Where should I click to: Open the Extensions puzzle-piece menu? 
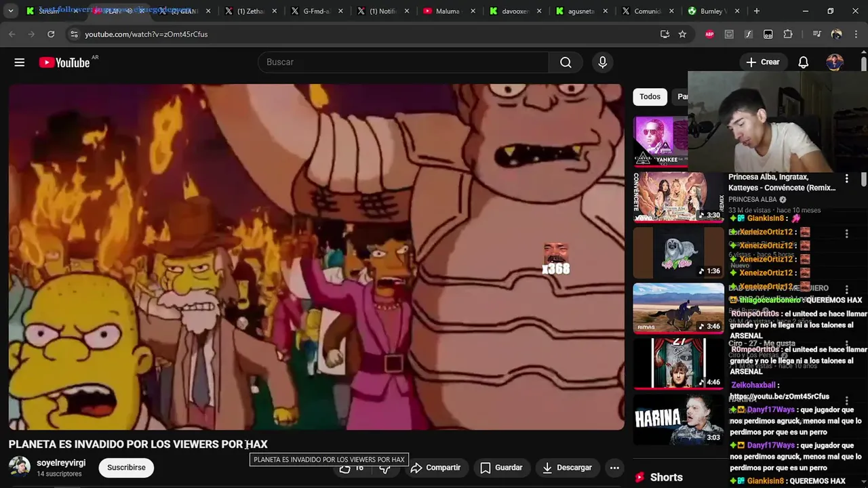tap(787, 34)
